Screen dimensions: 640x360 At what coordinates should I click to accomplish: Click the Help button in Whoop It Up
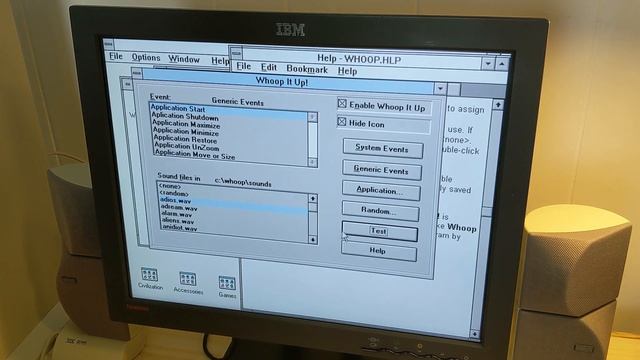378,251
